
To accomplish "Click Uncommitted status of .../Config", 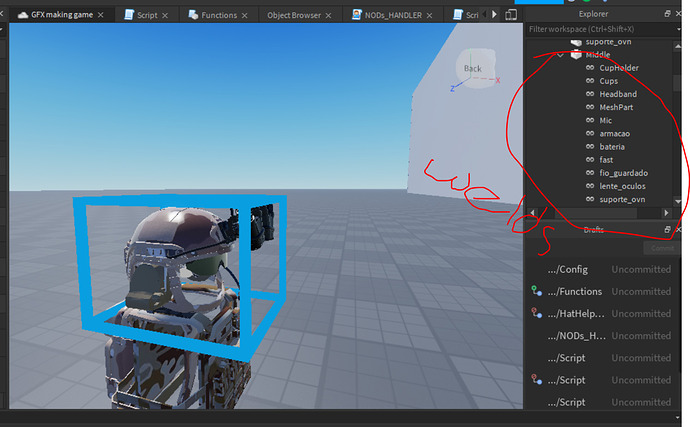I will pyautogui.click(x=641, y=269).
